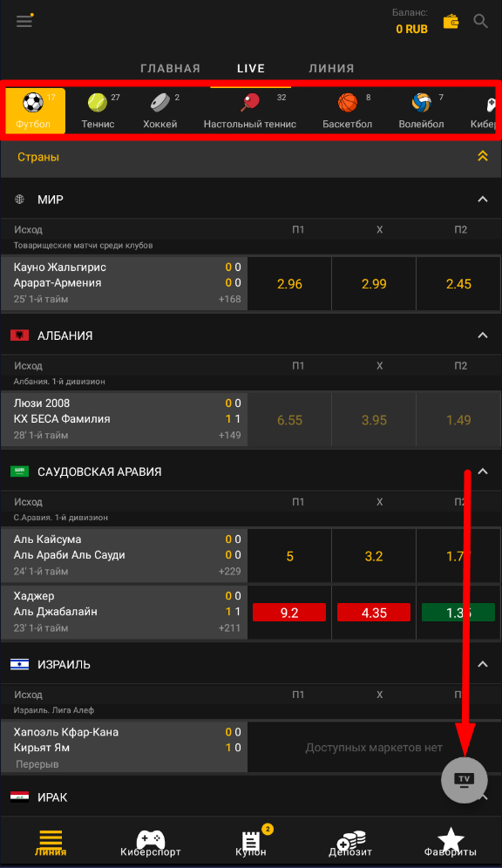502x868 pixels.
Task: Pick odds 2.96 for Кауно Жальгирис
Action: (289, 284)
